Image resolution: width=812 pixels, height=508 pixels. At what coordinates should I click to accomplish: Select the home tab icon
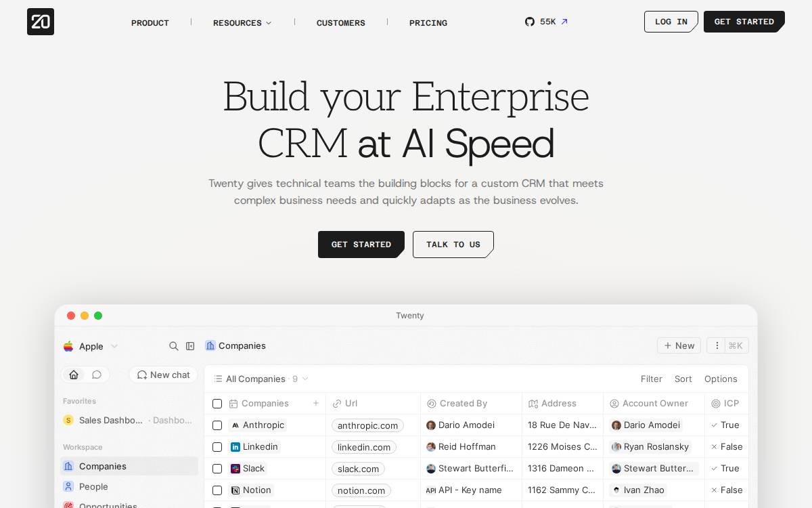click(x=74, y=375)
